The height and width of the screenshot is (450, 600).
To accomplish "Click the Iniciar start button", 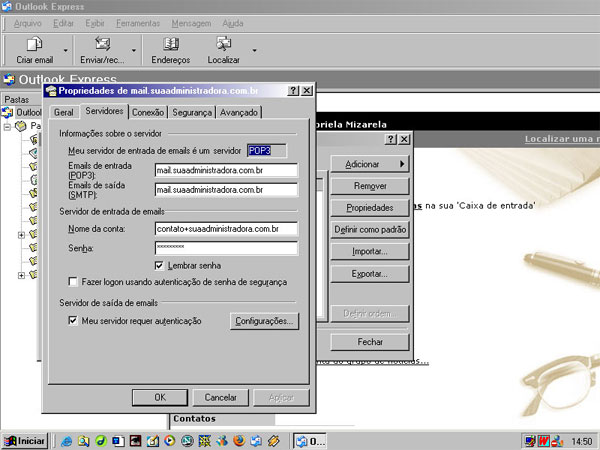I will (25, 441).
